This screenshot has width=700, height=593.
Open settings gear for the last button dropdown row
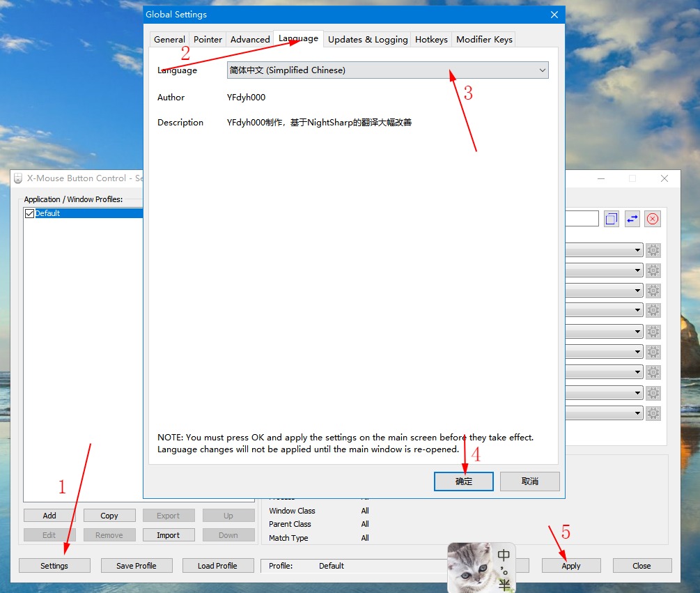pyautogui.click(x=653, y=413)
